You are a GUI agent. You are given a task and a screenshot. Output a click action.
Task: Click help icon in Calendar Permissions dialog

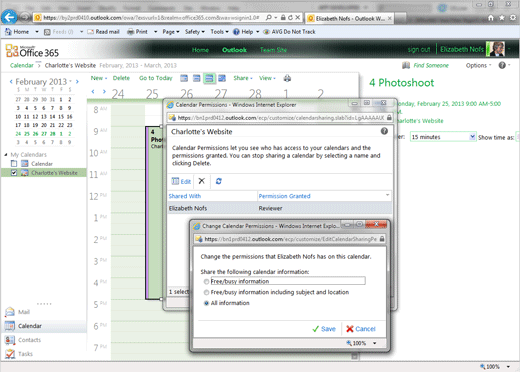coord(384,131)
